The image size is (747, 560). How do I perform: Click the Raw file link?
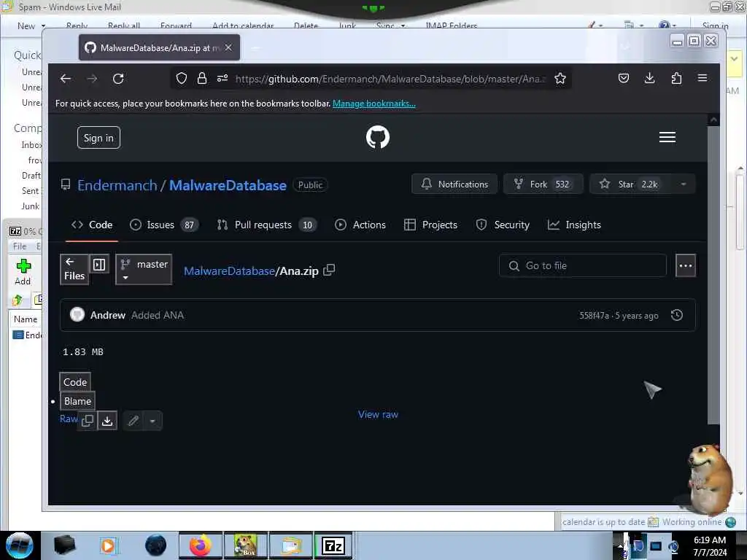(69, 419)
